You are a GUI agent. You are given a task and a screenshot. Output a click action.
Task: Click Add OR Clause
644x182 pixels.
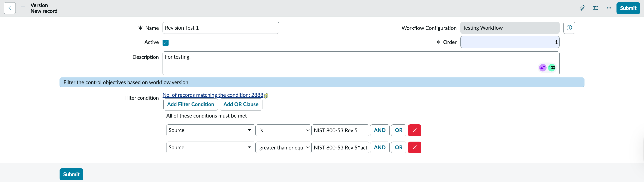click(241, 104)
